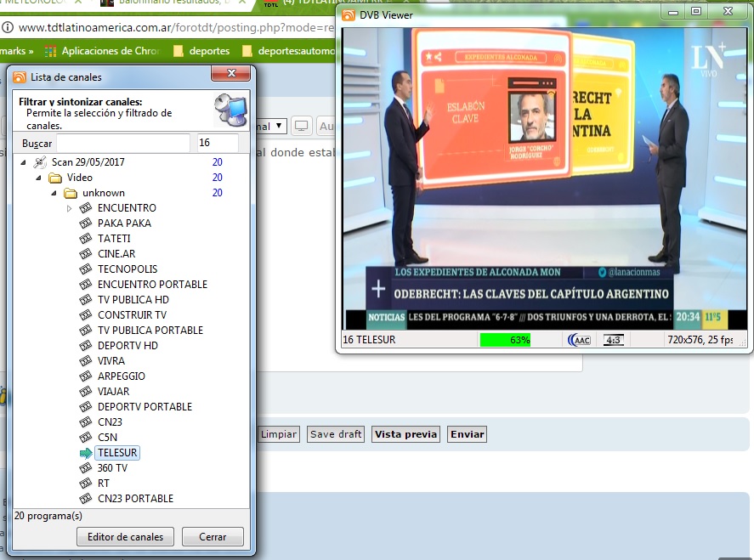This screenshot has width=754, height=560.
Task: Click the TATETI channel icon
Action: click(x=86, y=239)
